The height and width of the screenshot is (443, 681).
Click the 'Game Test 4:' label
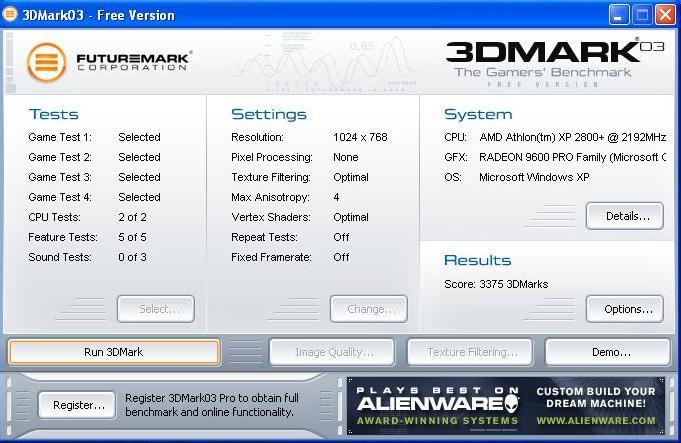coord(60,197)
